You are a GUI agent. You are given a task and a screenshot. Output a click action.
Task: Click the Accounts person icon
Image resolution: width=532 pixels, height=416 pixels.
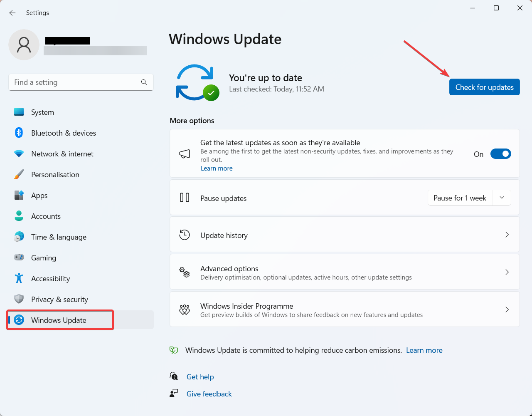tap(19, 216)
